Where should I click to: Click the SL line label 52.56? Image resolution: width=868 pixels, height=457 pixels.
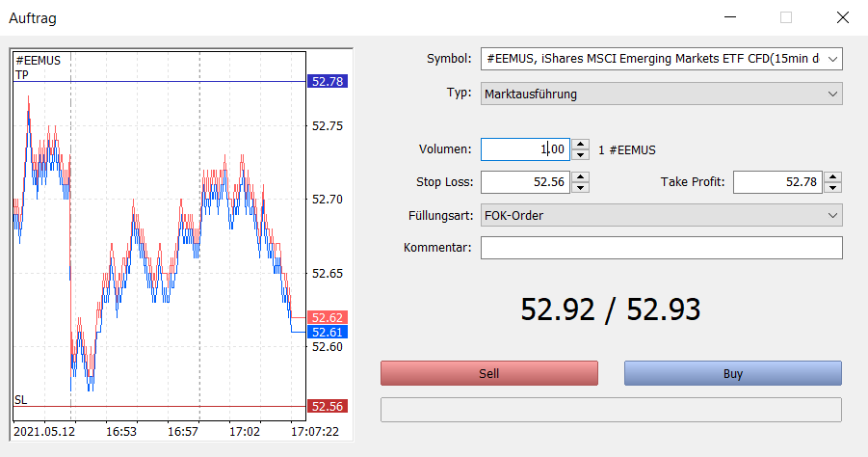coord(328,406)
